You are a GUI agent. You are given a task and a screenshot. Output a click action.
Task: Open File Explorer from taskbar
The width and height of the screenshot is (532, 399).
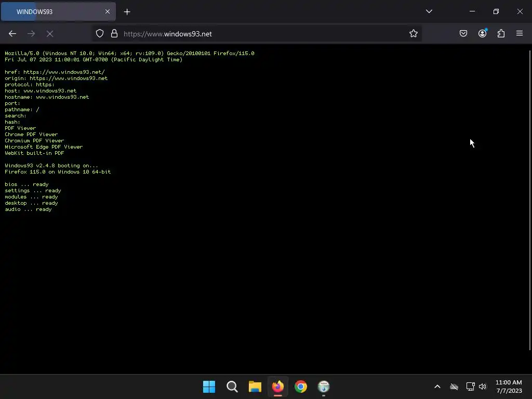pos(255,387)
